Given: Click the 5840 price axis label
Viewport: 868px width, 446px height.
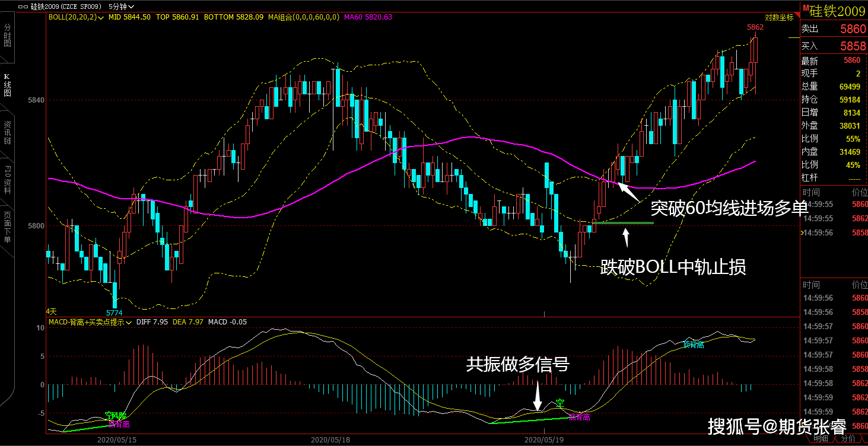Looking at the screenshot, I should pos(37,100).
